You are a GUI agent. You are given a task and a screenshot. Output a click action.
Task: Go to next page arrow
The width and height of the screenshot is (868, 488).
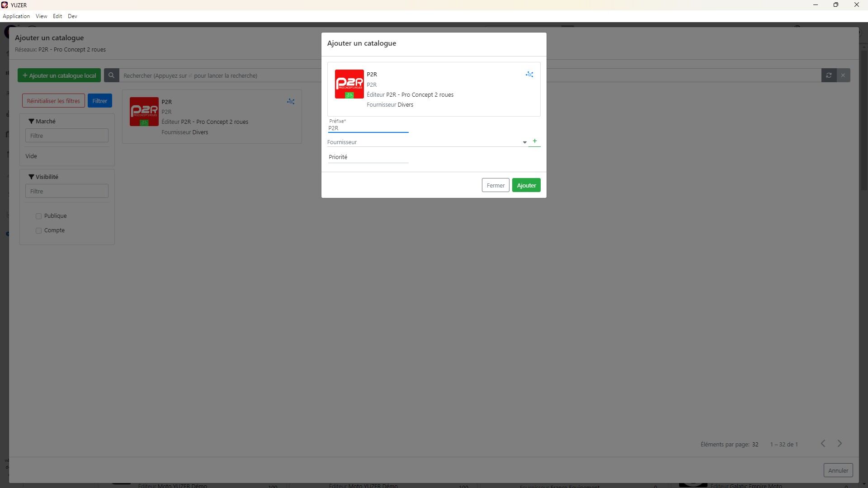pos(840,444)
